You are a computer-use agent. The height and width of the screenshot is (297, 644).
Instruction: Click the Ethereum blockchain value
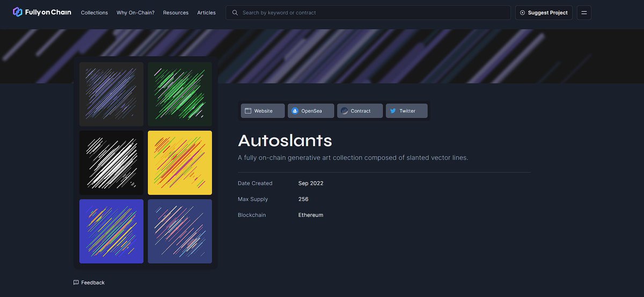coord(311,215)
